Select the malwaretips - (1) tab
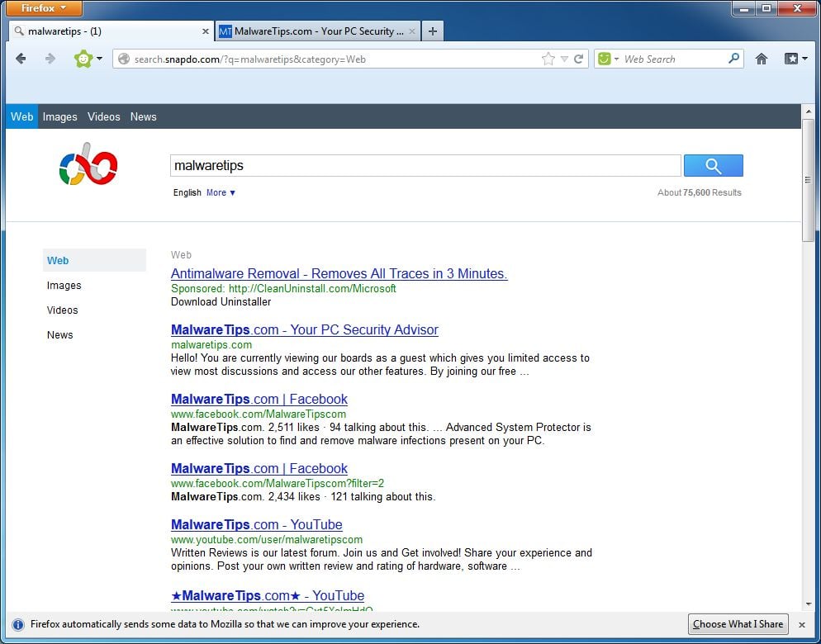 111,31
